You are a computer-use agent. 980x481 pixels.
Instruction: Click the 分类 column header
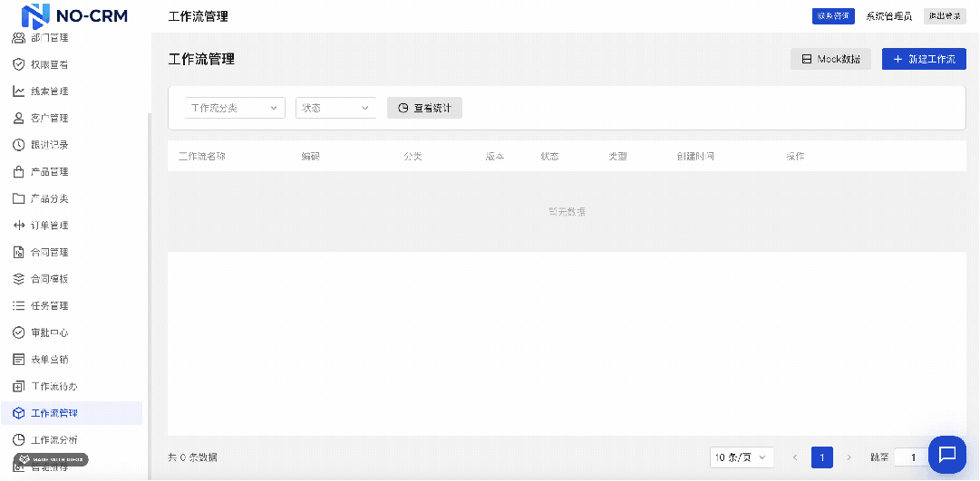click(413, 156)
